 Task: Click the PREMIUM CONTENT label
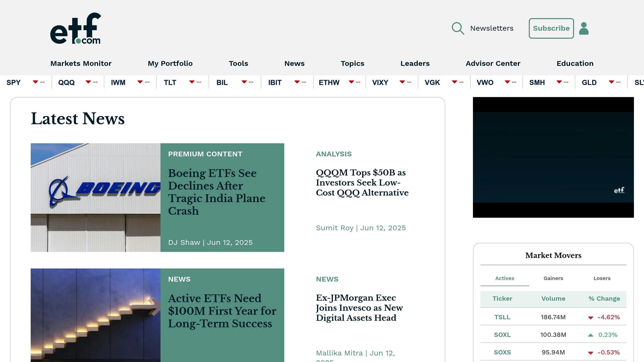[x=205, y=154]
